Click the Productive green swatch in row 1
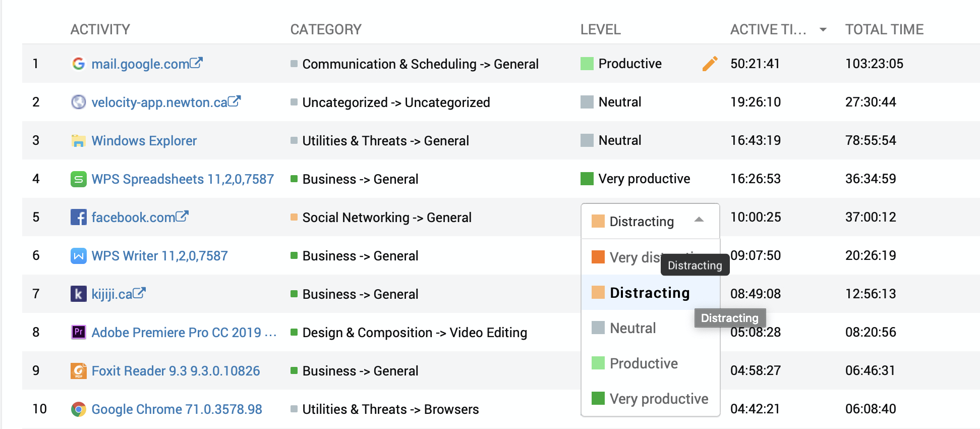The image size is (980, 429). [x=587, y=64]
